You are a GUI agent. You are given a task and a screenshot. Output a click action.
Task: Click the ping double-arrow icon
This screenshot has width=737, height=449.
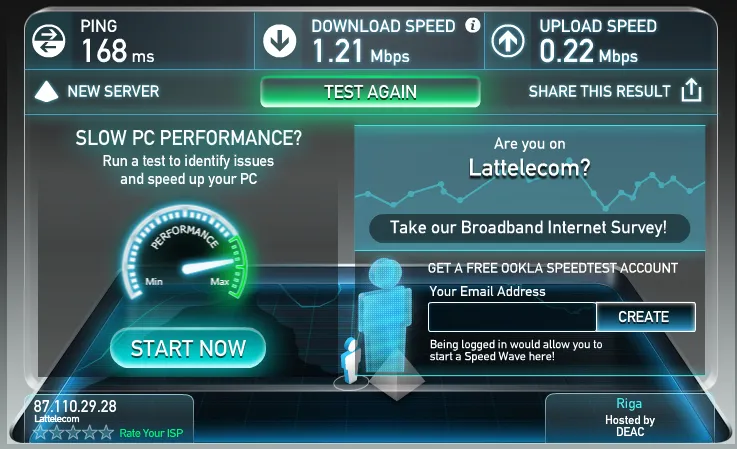48,41
